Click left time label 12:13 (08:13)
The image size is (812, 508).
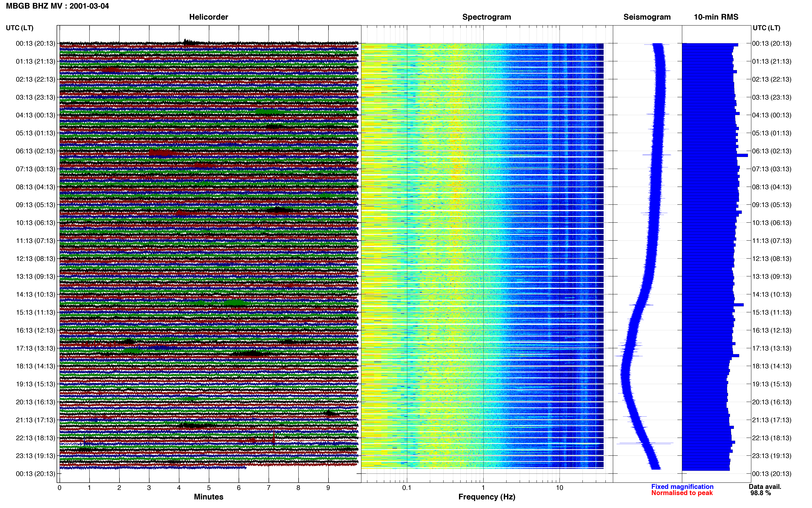coord(36,259)
